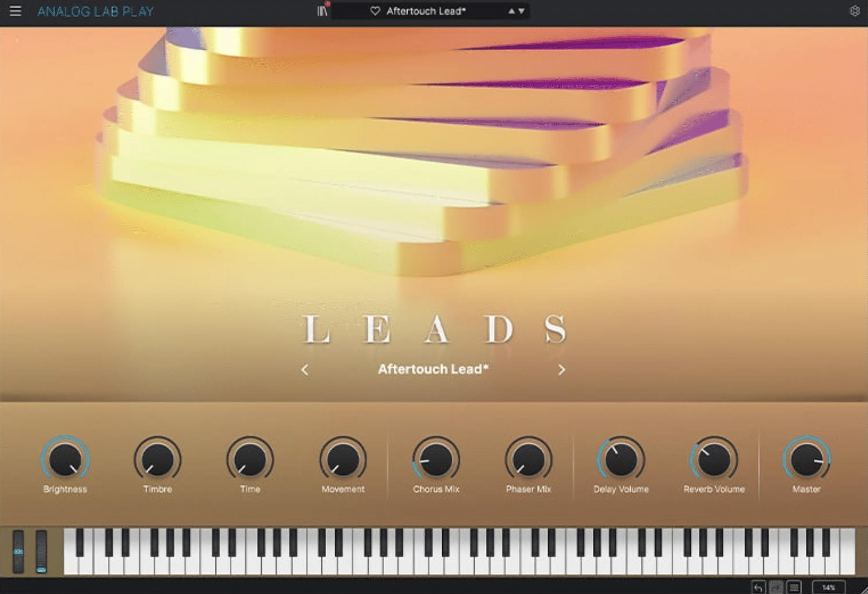The width and height of the screenshot is (868, 594).
Task: Click the Aftertouch Lead* preset name in header
Action: 426,11
